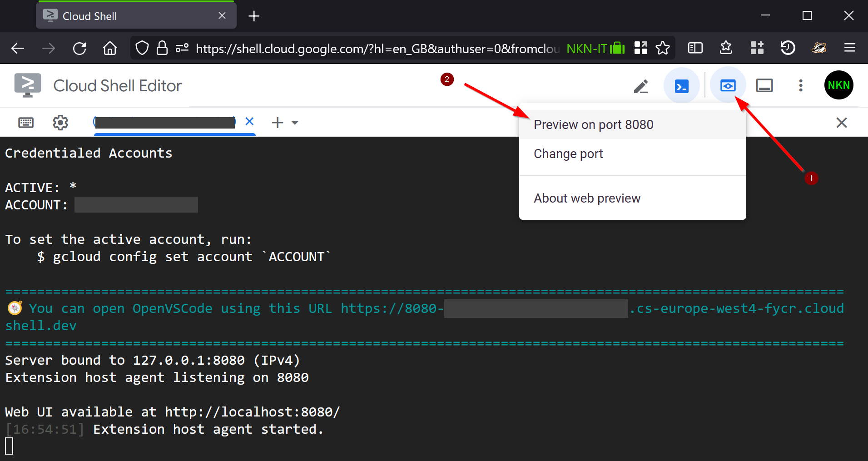Click the browser Back arrow

18,48
